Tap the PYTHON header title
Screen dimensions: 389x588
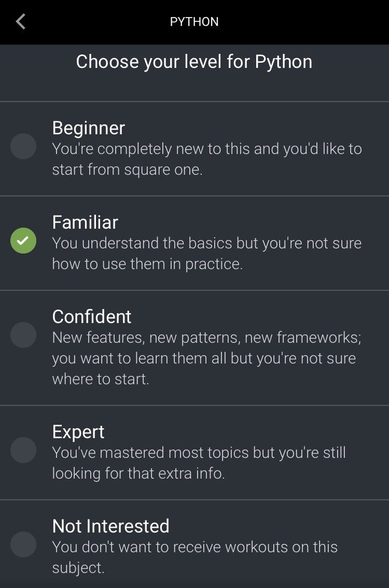tap(195, 22)
